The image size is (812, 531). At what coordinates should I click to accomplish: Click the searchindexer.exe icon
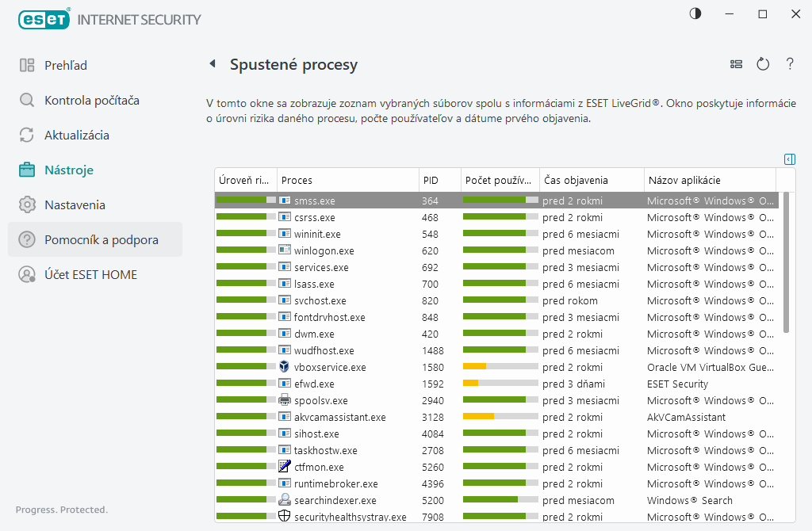pyautogui.click(x=285, y=500)
